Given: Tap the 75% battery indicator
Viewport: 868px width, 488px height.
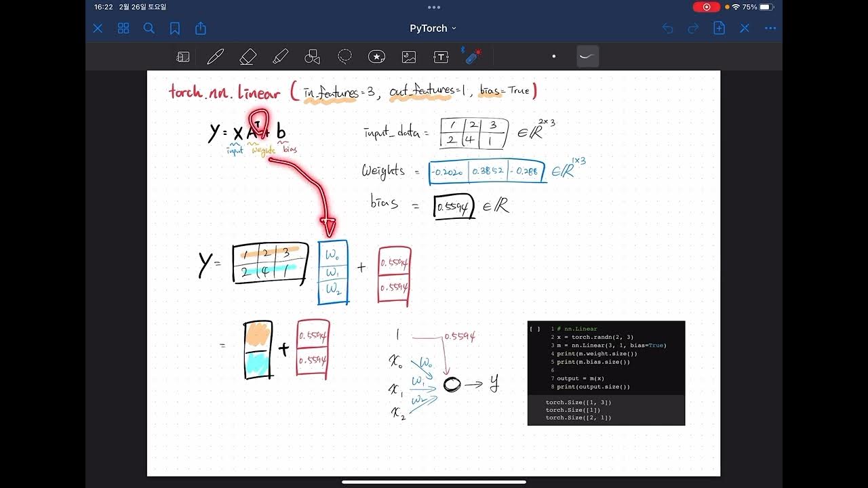Looking at the screenshot, I should [757, 7].
